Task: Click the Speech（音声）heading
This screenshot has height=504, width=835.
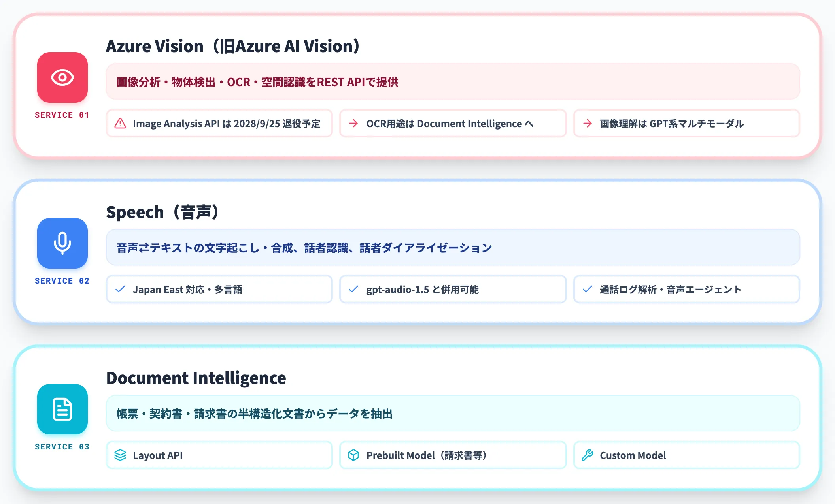Action: (163, 212)
